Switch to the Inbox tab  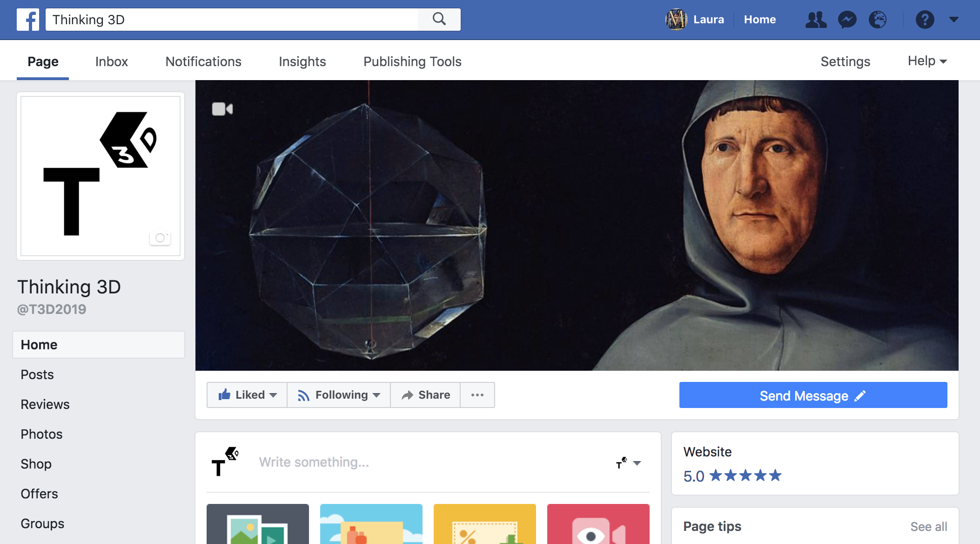coord(112,61)
